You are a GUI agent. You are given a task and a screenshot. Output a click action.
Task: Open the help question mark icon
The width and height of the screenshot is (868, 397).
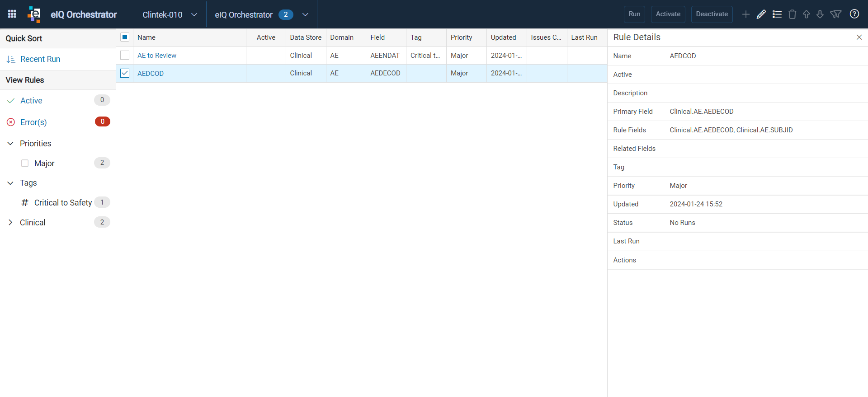click(x=854, y=14)
